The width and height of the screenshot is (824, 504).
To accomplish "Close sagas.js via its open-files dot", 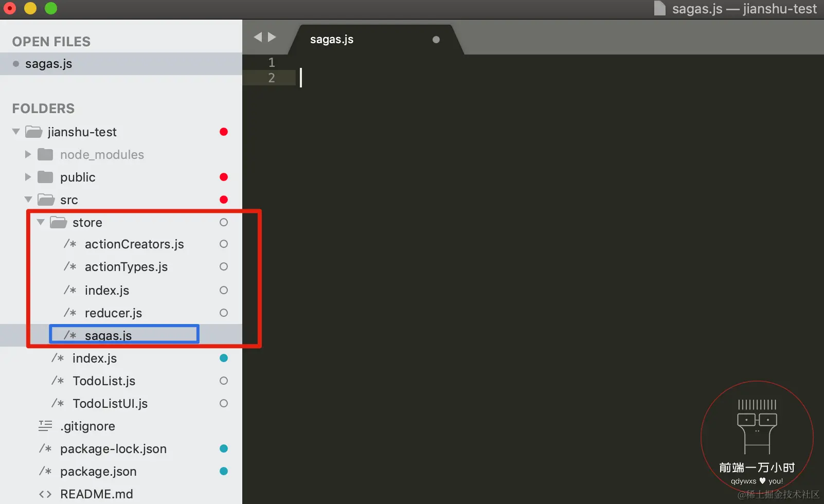I will coord(16,64).
